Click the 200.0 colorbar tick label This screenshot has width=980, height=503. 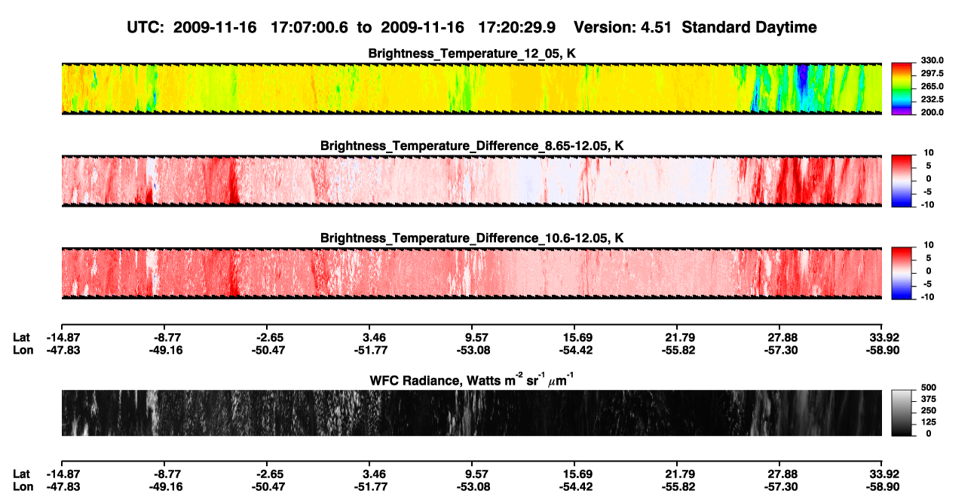coord(932,112)
